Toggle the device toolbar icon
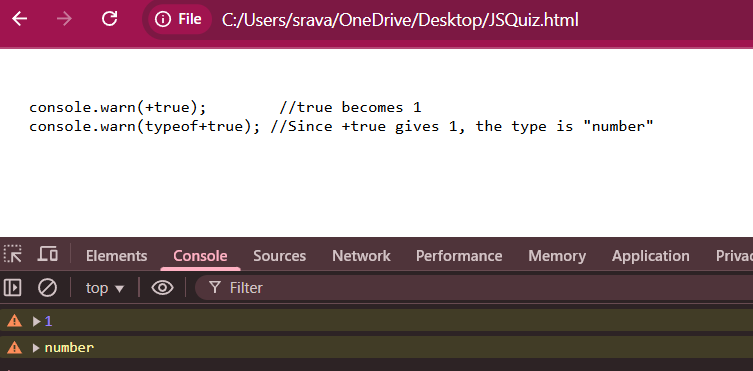 pyautogui.click(x=48, y=254)
